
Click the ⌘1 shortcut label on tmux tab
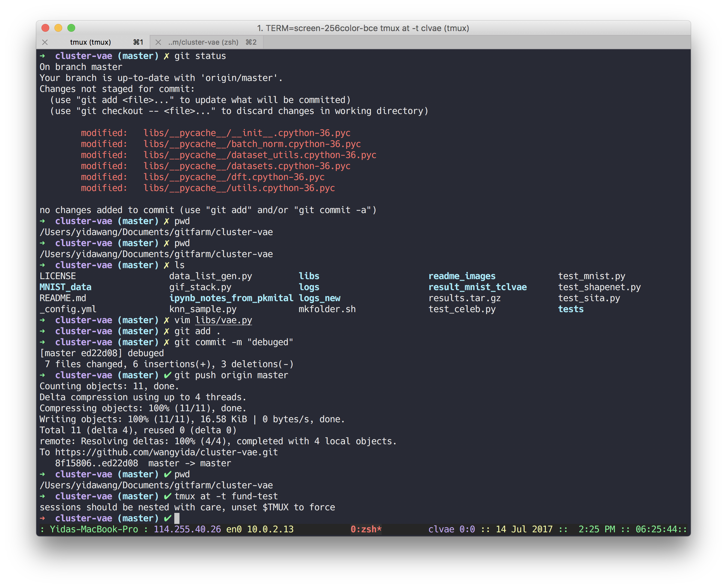pyautogui.click(x=138, y=42)
